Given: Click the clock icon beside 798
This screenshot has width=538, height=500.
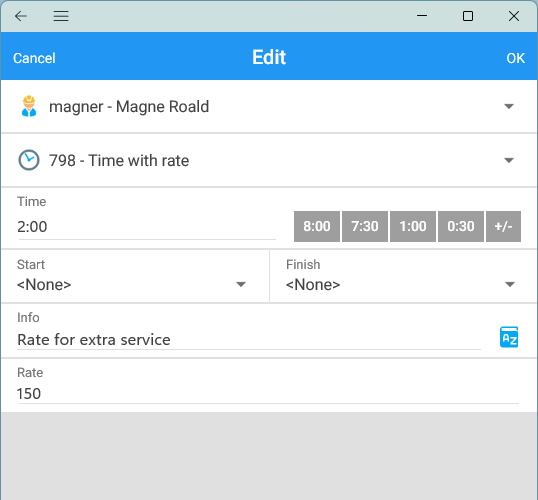Looking at the screenshot, I should 29,160.
